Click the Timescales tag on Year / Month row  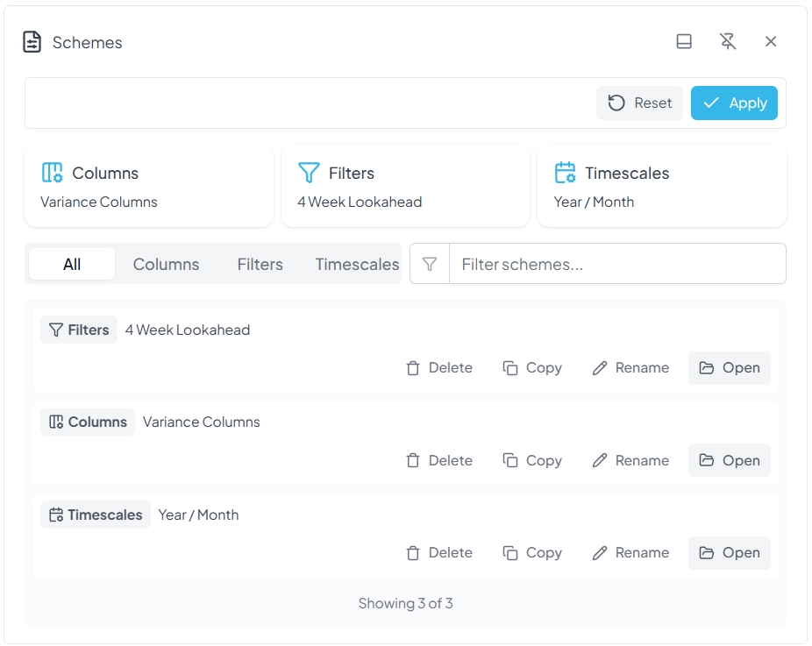point(96,515)
